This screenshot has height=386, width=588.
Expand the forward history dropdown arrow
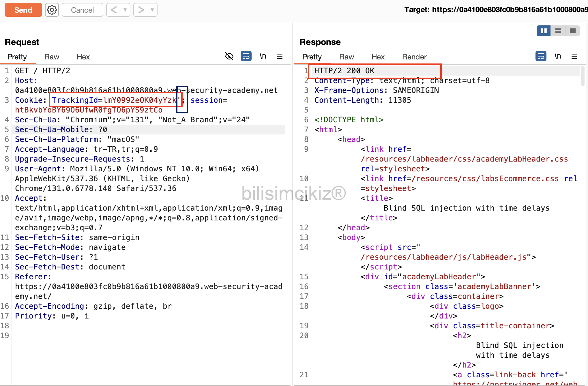(152, 10)
